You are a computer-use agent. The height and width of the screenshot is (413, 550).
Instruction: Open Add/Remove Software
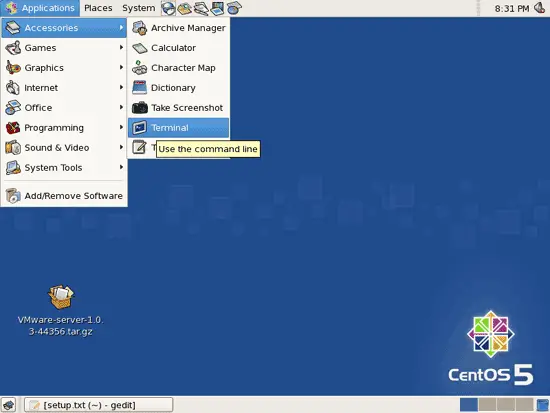(64, 196)
